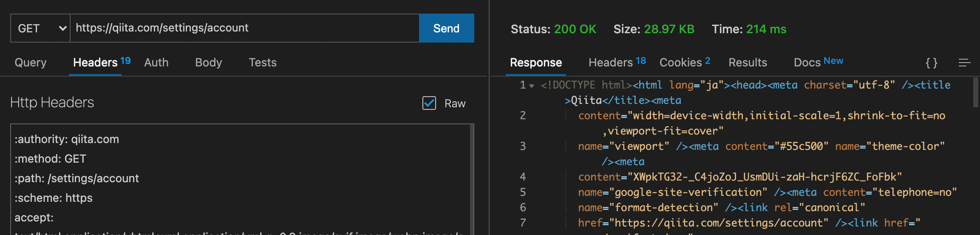Switch to the Query tab

coord(31,63)
